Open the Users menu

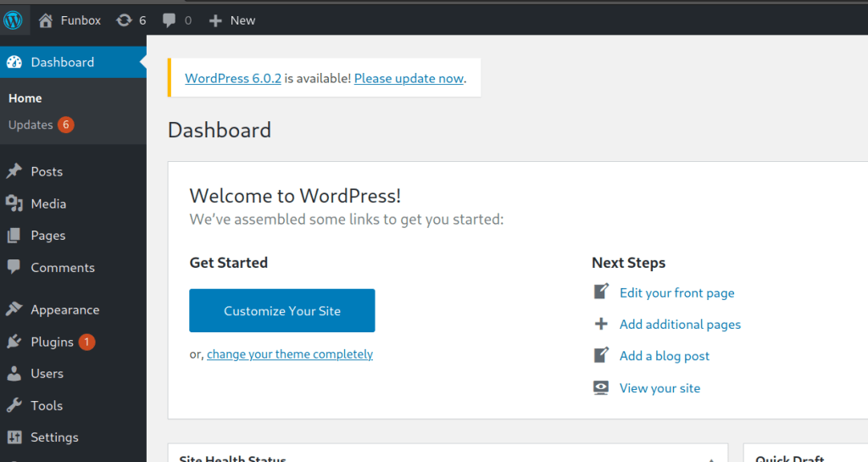click(47, 373)
